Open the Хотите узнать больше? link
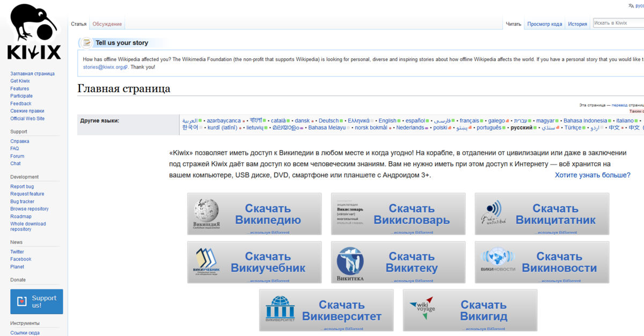644x336 pixels. coord(592,175)
